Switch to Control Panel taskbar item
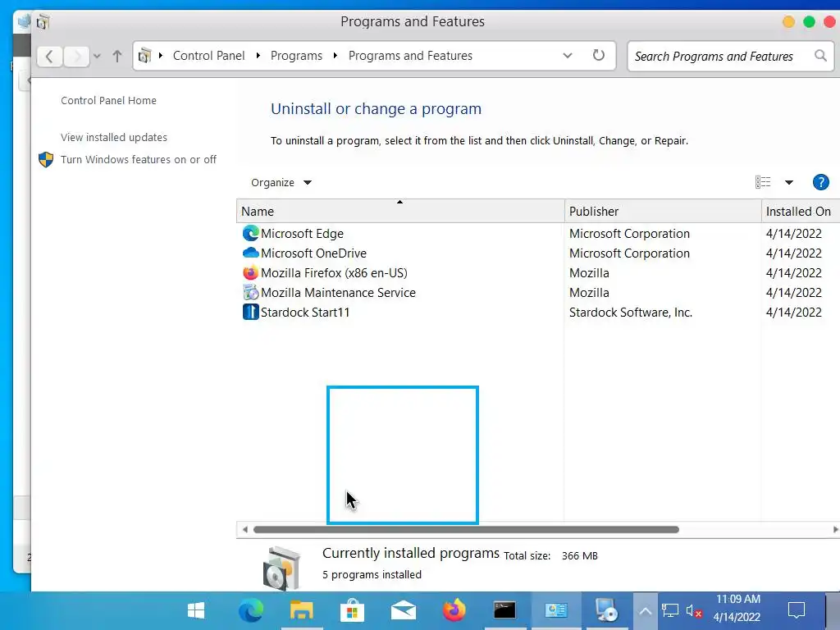 click(x=555, y=610)
